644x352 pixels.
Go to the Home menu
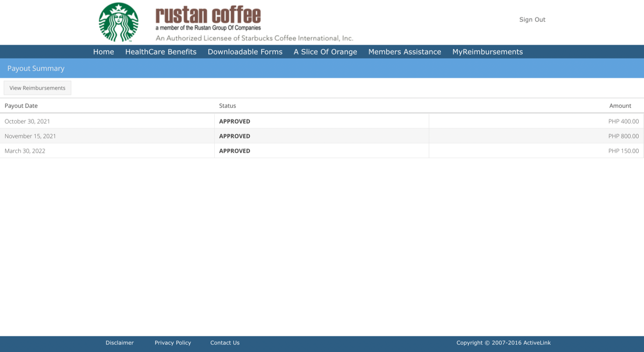coord(104,52)
